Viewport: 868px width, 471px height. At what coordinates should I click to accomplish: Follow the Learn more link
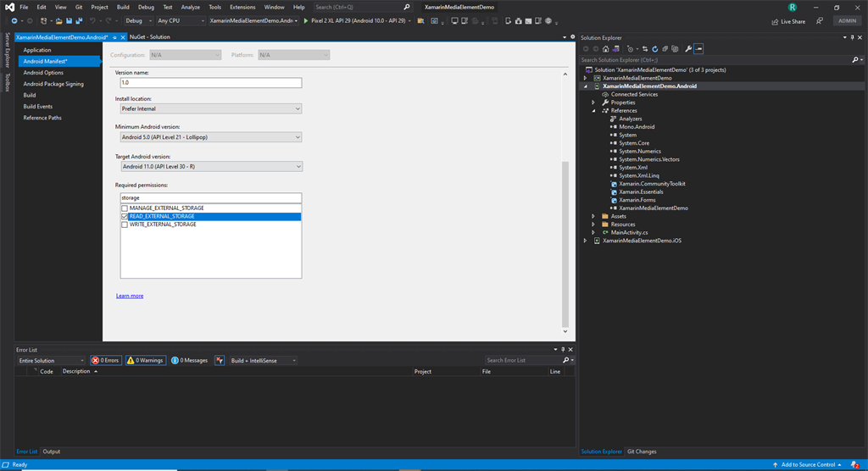[130, 296]
